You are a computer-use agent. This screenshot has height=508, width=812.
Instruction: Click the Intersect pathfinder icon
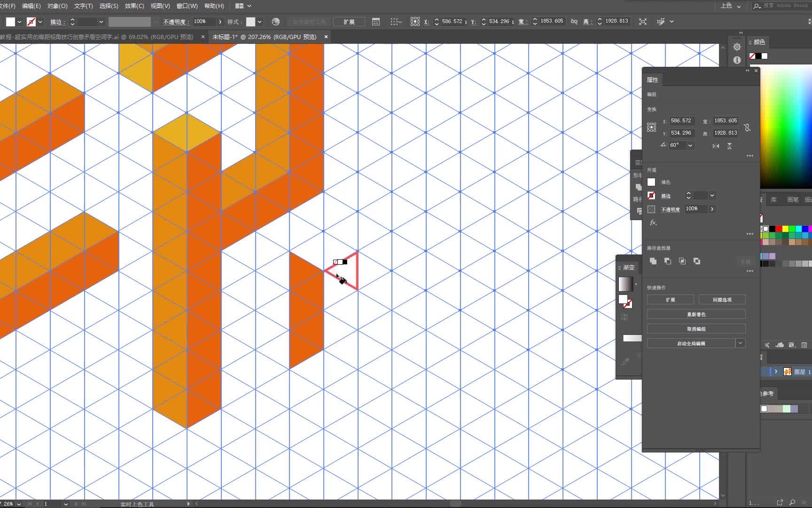[x=682, y=261]
